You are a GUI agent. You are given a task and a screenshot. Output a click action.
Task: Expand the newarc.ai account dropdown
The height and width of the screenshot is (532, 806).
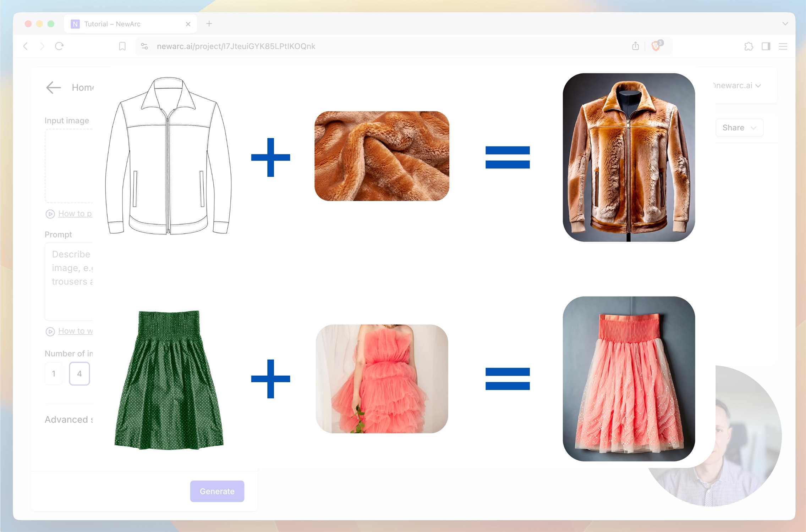coord(738,85)
